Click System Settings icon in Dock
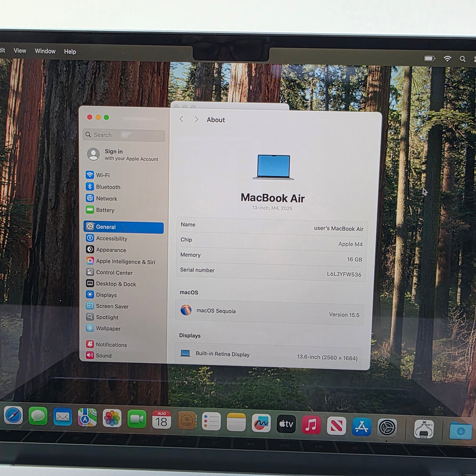Screen dimensions: 476x476 387,428
